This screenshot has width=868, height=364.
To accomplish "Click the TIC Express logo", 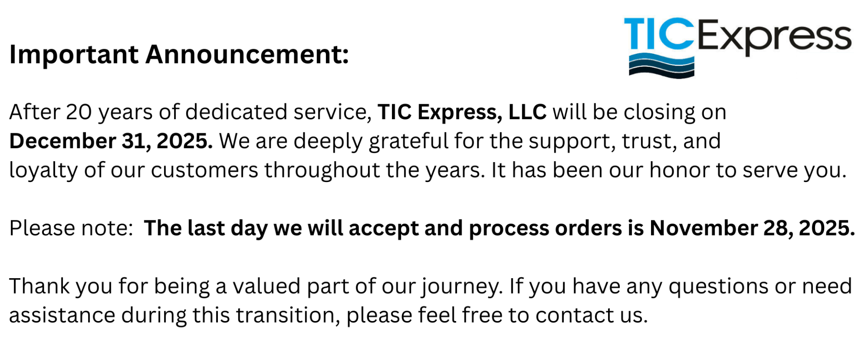I will point(738,47).
